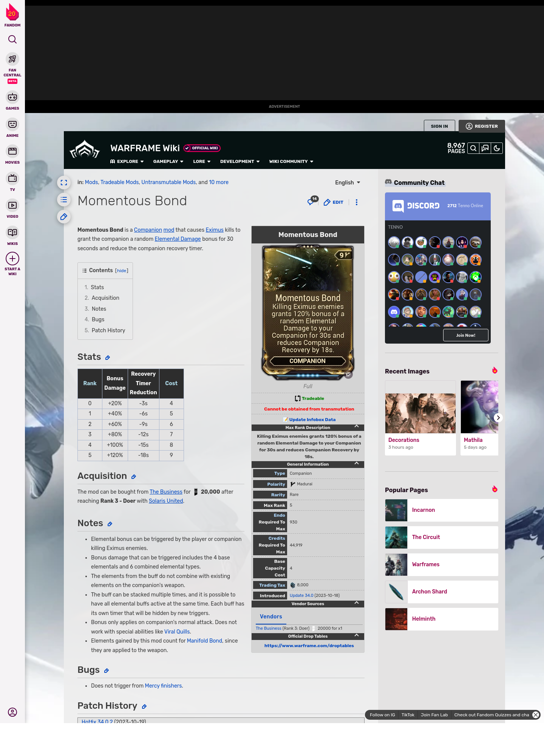Click the Start a Wiki plus icon
The width and height of the screenshot is (544, 756).
(12, 259)
